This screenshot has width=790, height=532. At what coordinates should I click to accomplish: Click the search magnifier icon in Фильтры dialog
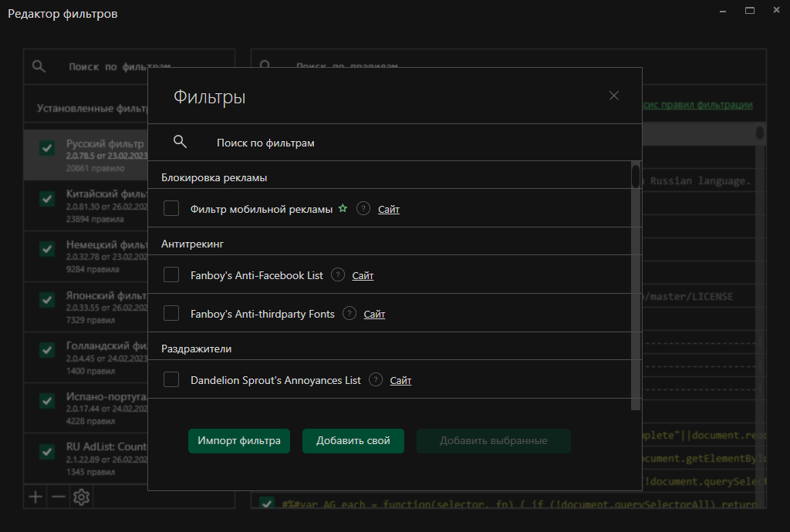[x=180, y=142]
